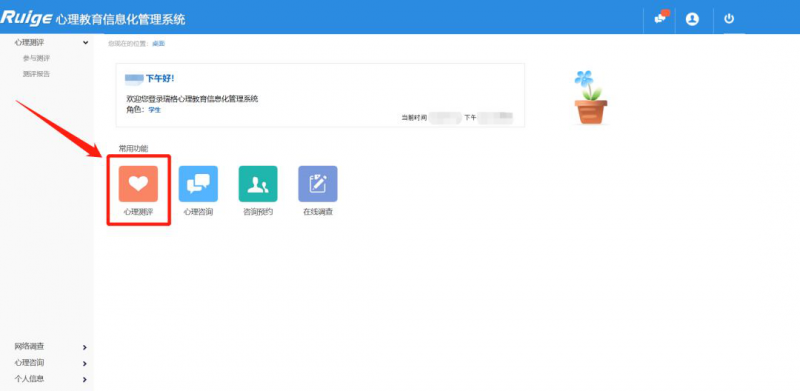Click the 当前时间 label
This screenshot has width=800, height=391.
coord(414,118)
